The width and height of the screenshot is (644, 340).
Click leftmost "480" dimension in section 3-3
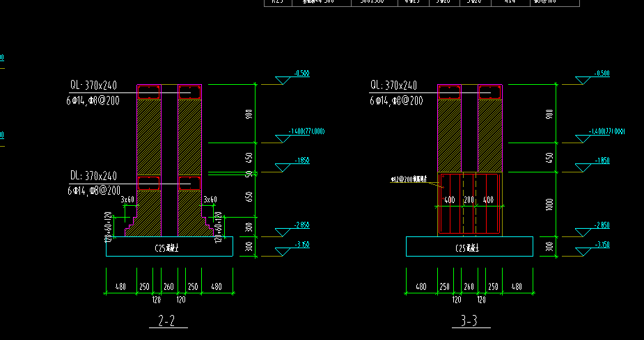421,286
